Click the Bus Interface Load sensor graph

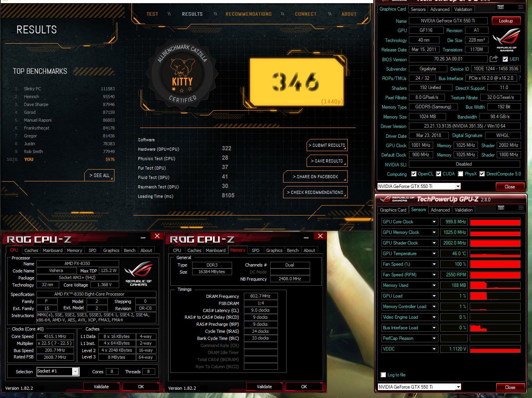(495, 328)
